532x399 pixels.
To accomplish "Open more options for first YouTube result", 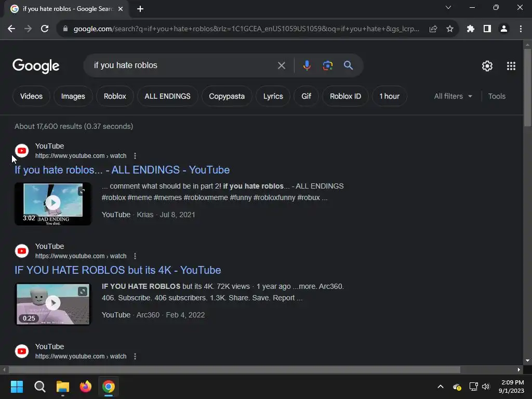I will pyautogui.click(x=135, y=156).
